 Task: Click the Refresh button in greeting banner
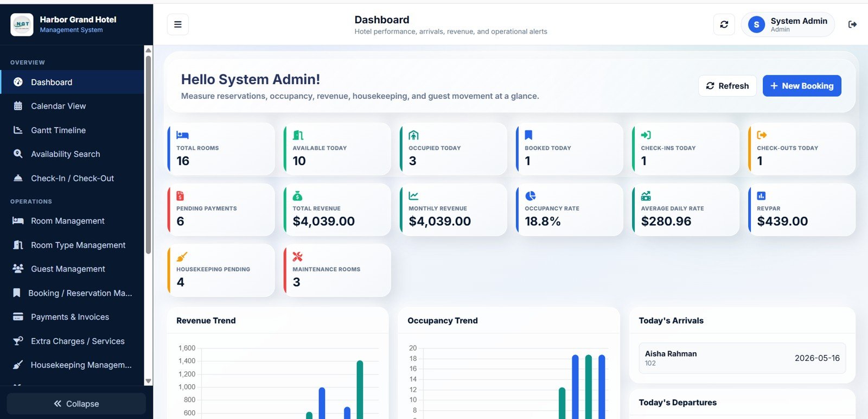(x=727, y=86)
